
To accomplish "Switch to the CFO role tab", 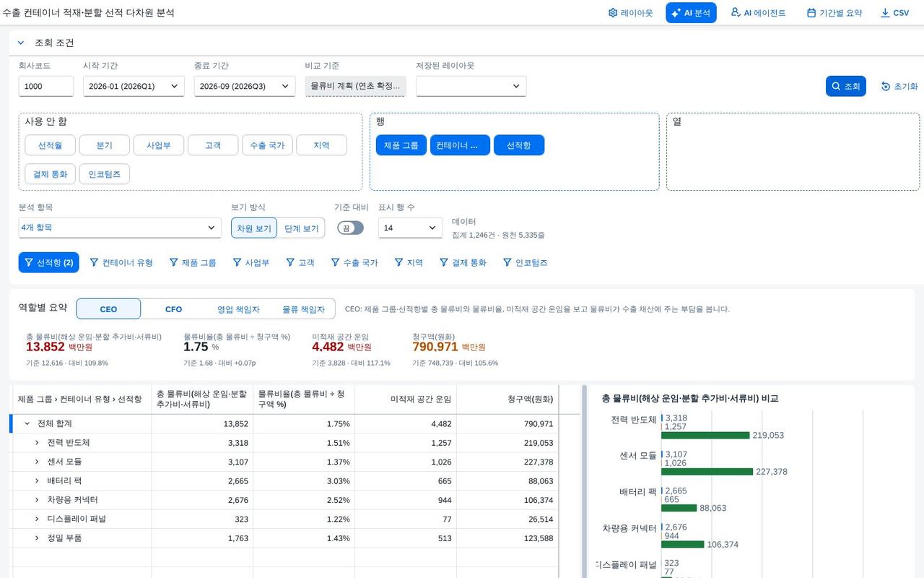I will tap(173, 309).
